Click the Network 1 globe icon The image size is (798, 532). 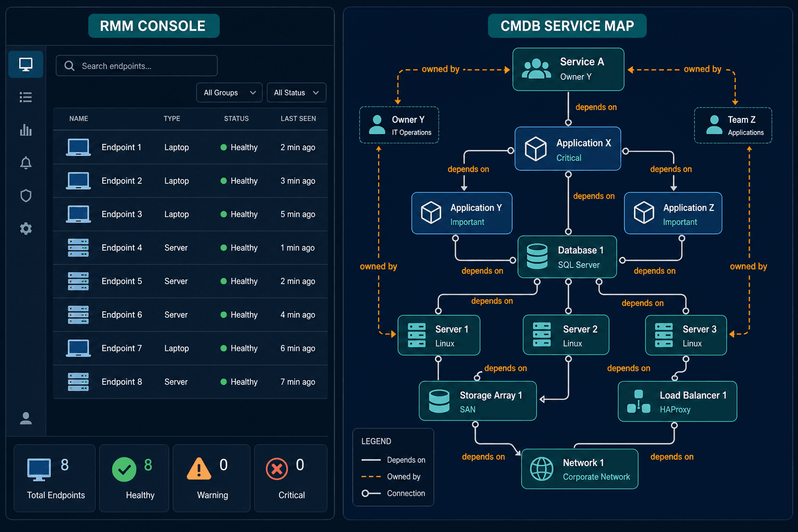(542, 469)
